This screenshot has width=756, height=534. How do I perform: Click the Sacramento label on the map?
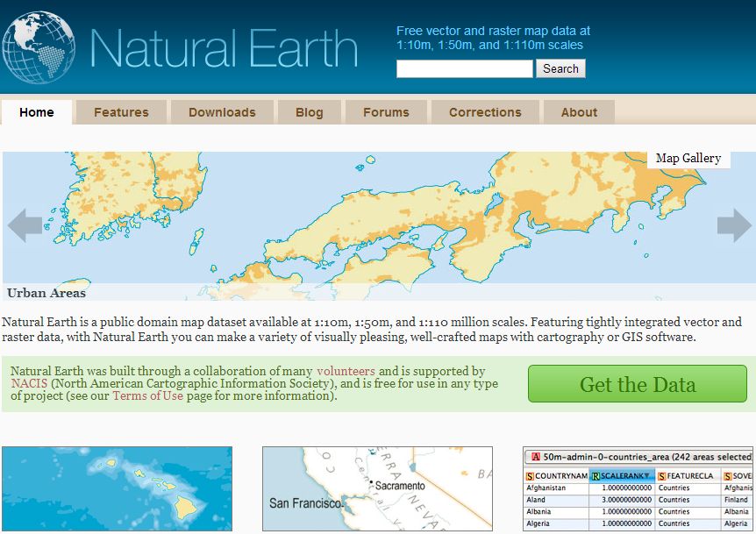coord(400,486)
